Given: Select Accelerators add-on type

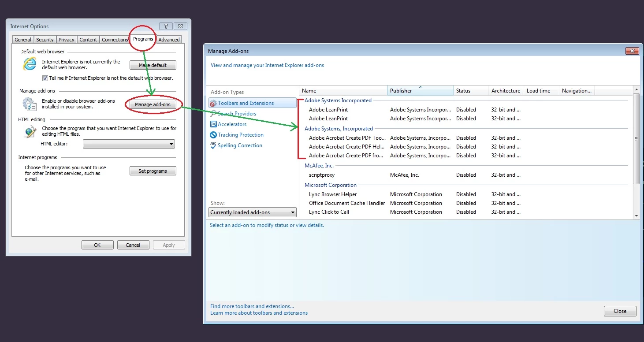Looking at the screenshot, I should 253,124.
